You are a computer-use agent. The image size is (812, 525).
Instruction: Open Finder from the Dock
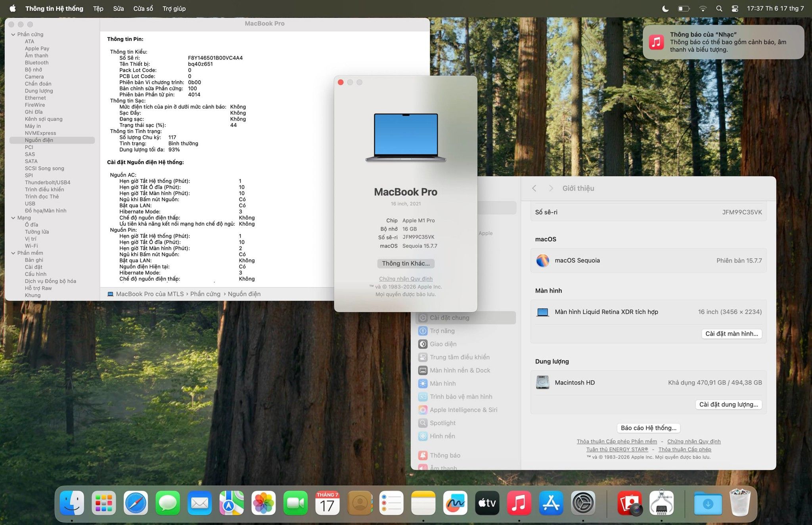[x=72, y=503]
